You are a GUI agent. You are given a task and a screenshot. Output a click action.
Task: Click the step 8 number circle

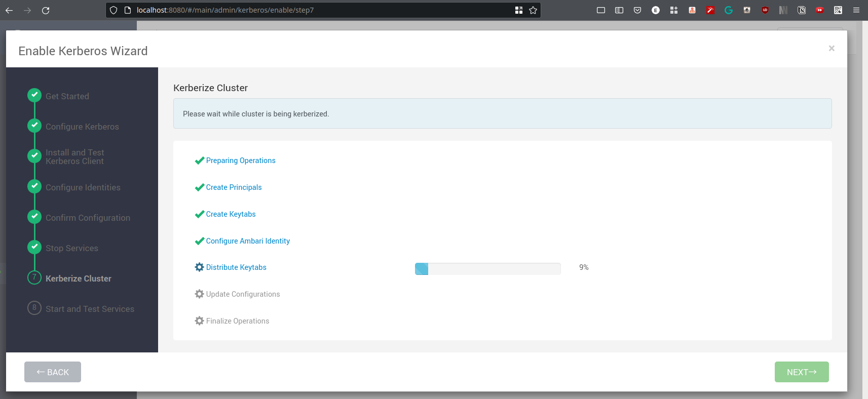[x=34, y=308]
